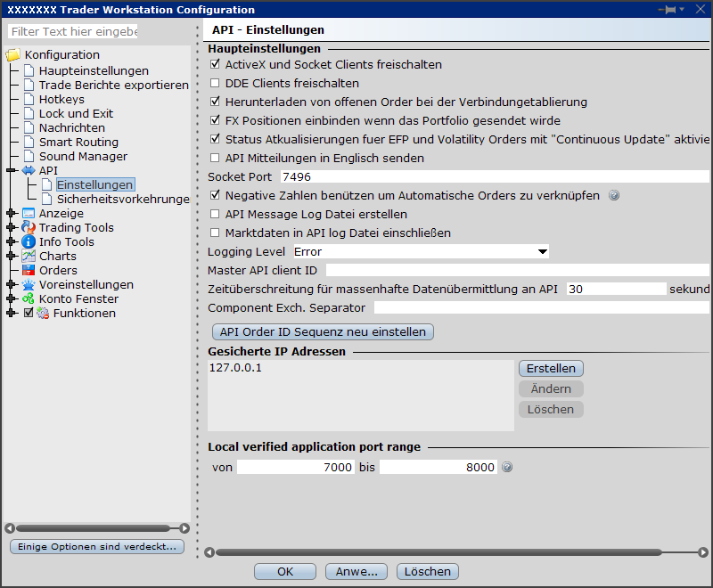Select Hotkeys in the configuration tree

[61, 100]
